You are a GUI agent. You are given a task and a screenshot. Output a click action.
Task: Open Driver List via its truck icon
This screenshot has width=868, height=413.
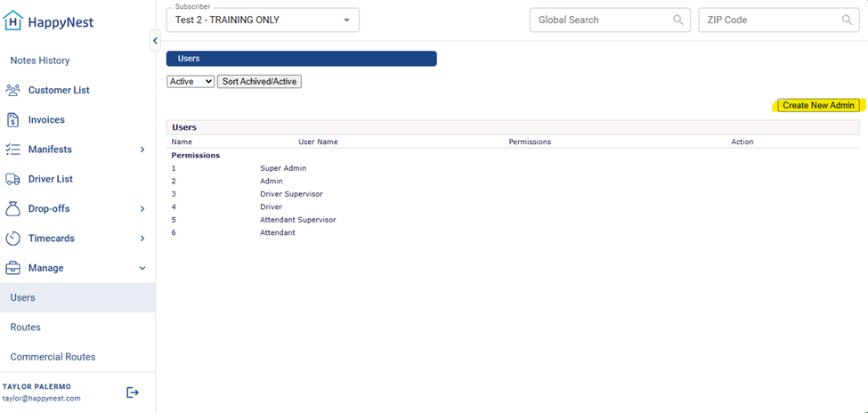pos(12,179)
